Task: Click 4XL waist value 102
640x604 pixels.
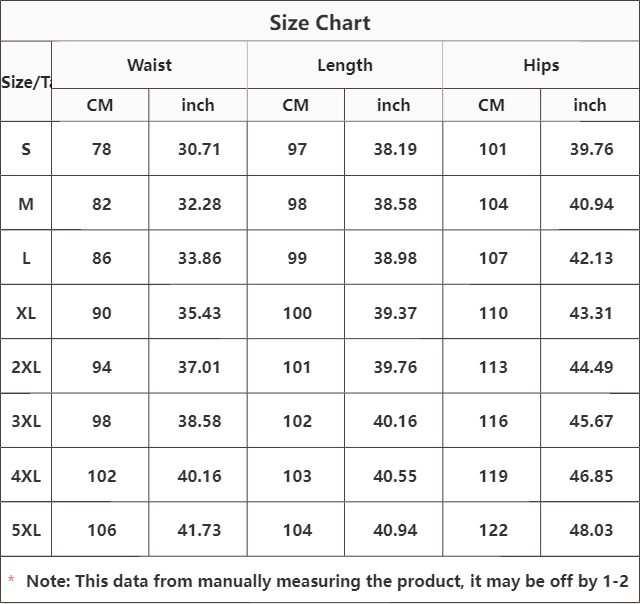Action: pos(102,476)
